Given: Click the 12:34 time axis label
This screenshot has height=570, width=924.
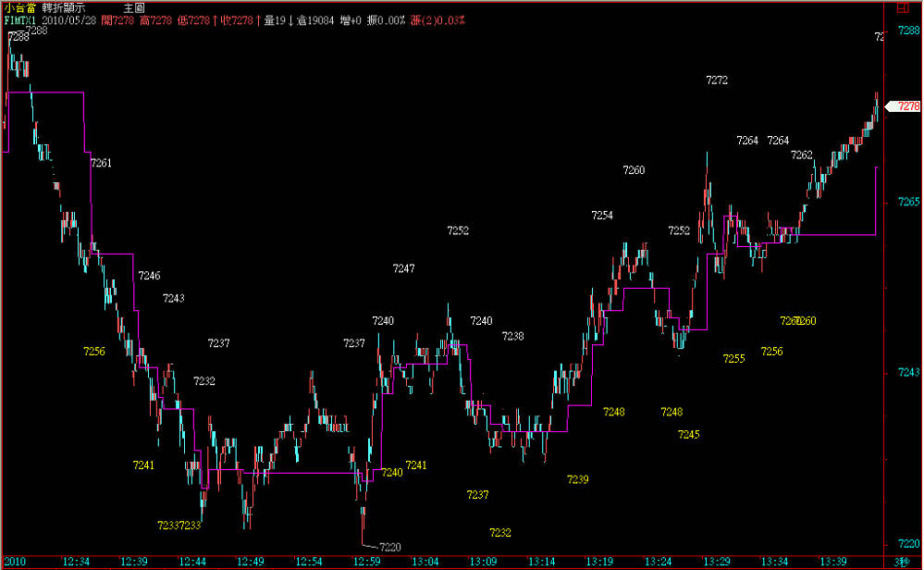Looking at the screenshot, I should [x=76, y=562].
